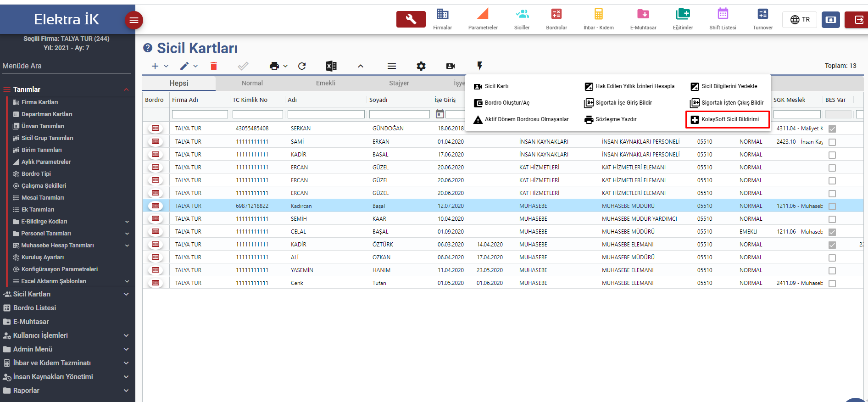This screenshot has width=868, height=402.
Task: Switch to the Emekli tab
Action: click(x=326, y=83)
